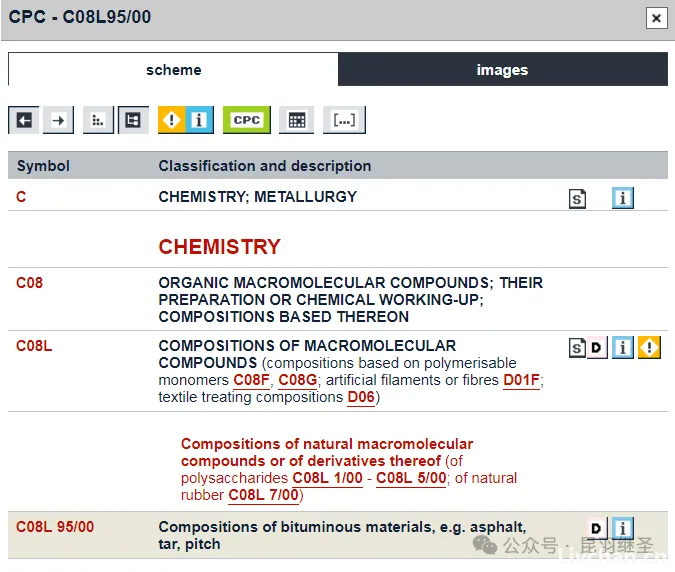The image size is (675, 572).
Task: Toggle the tree layout view icon
Action: click(133, 120)
